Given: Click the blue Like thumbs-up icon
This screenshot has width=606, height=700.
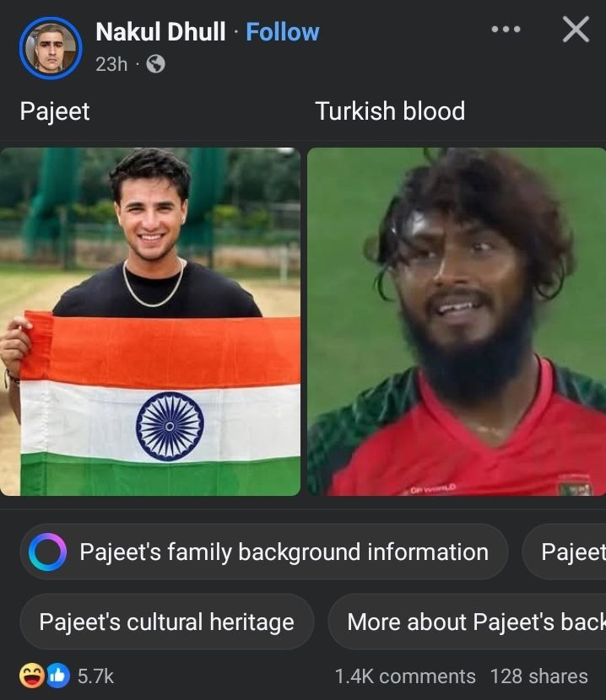Looking at the screenshot, I should tap(58, 676).
